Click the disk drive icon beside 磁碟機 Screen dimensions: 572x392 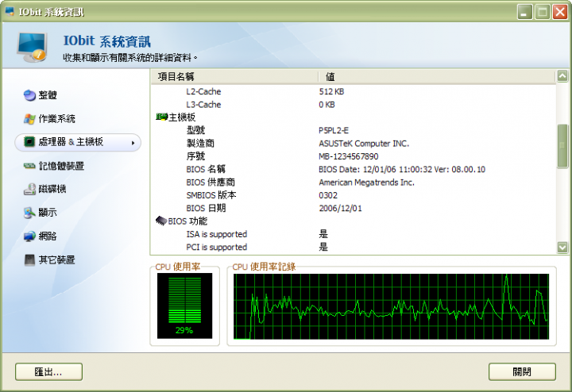click(29, 189)
